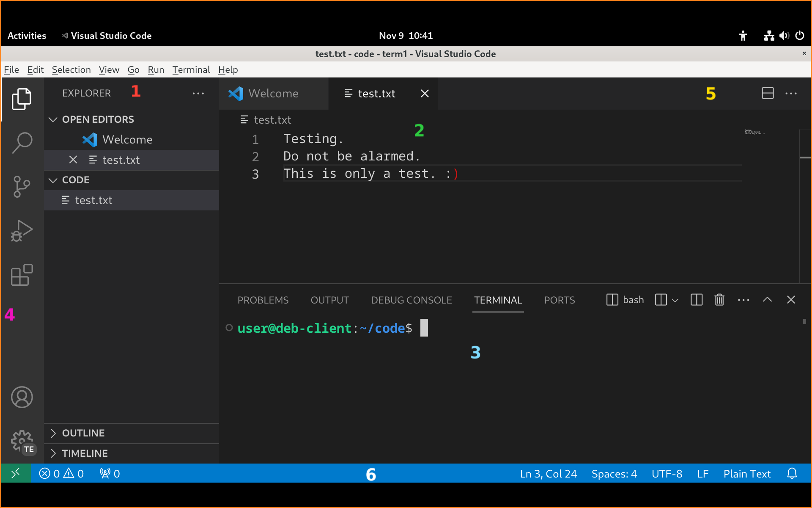Screen dimensions: 812x508
Task: Toggle the Explorer icon to hide sidebar
Action: pos(22,99)
